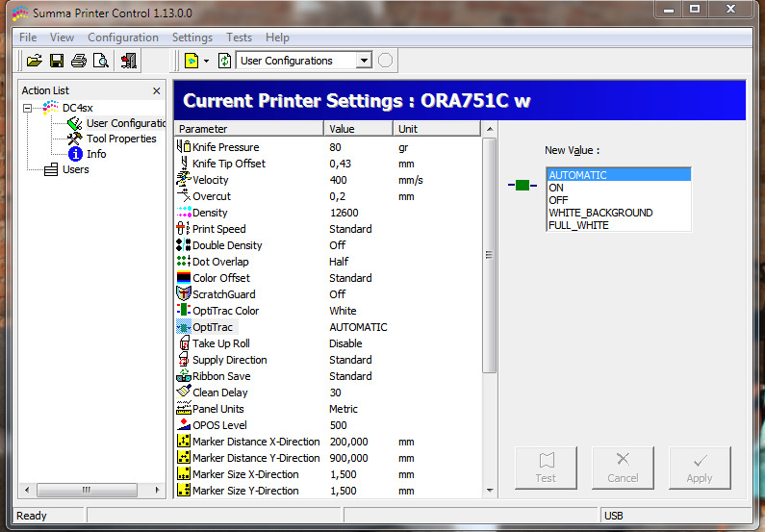
Task: Open the Info tree item
Action: click(96, 154)
